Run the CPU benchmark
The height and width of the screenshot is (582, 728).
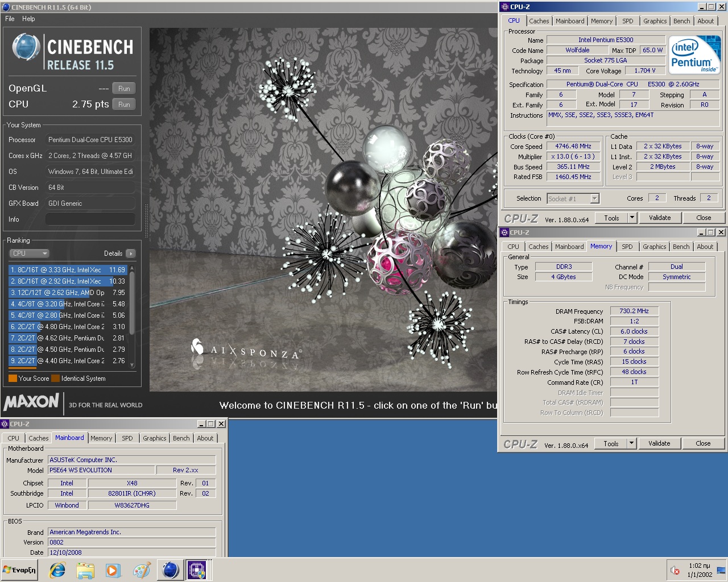124,105
